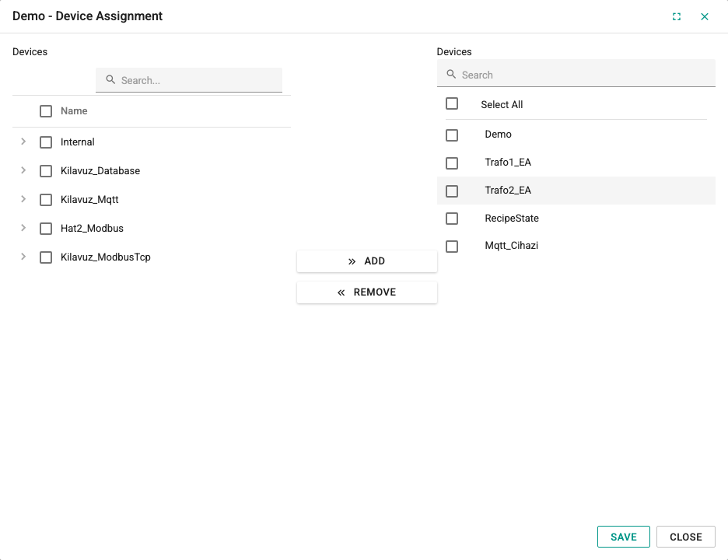Select the Hat2_Modbus row label
The width and height of the screenshot is (728, 560).
(x=92, y=229)
